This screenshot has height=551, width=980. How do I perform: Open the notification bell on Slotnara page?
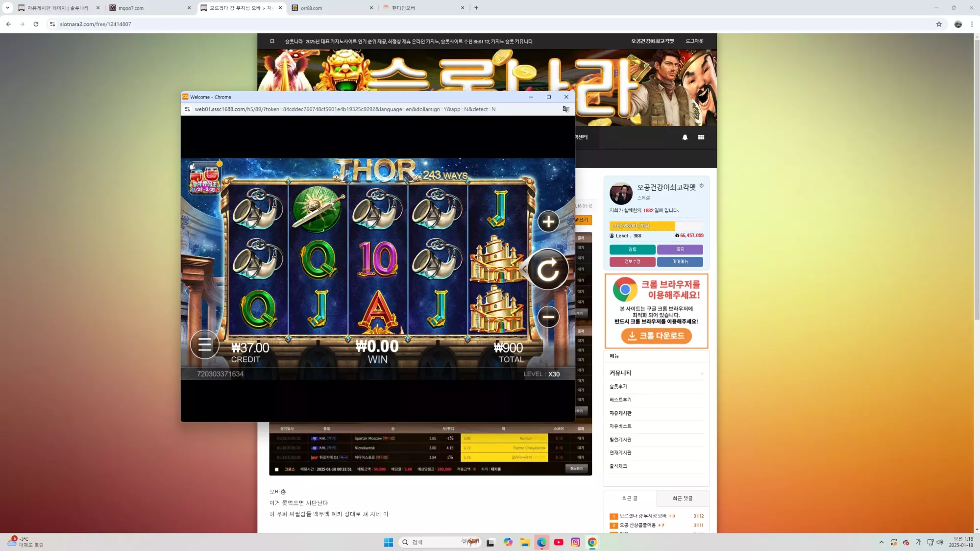click(685, 137)
